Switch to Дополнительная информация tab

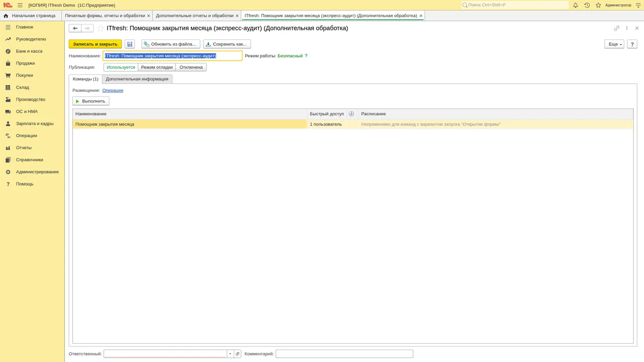click(x=137, y=79)
